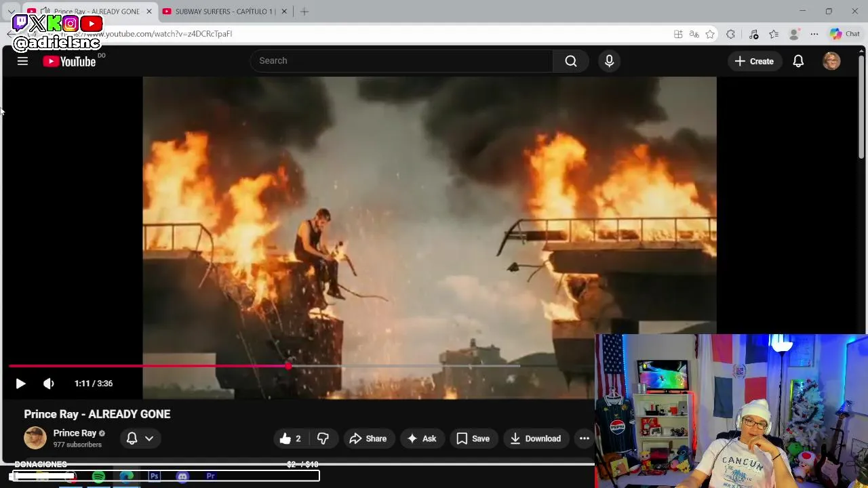Ask about this video

coord(421,439)
